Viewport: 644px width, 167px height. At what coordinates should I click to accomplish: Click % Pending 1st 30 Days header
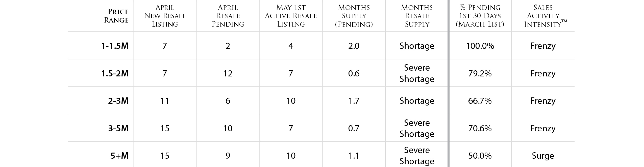pos(480,16)
